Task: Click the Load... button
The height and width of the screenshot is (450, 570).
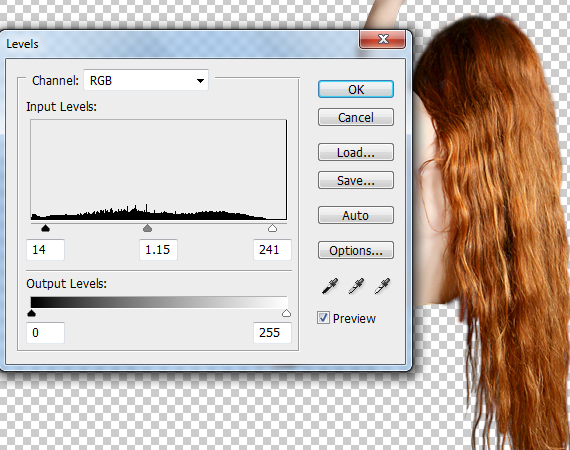Action: [356, 152]
